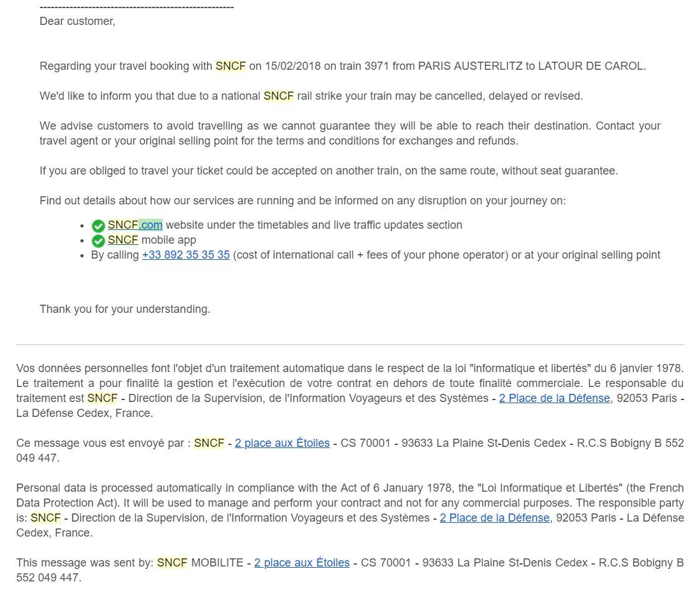Click the LATOUR DE CAROL destination text
This screenshot has height=592, width=700.
tap(590, 66)
